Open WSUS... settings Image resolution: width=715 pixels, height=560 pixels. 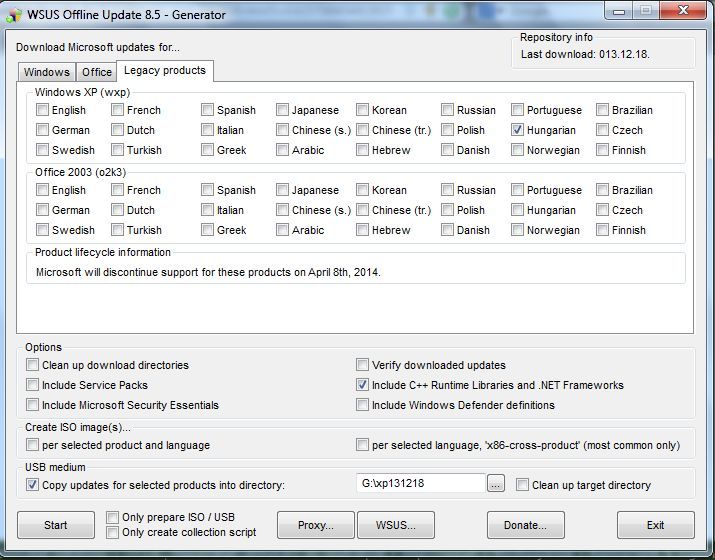coord(396,525)
